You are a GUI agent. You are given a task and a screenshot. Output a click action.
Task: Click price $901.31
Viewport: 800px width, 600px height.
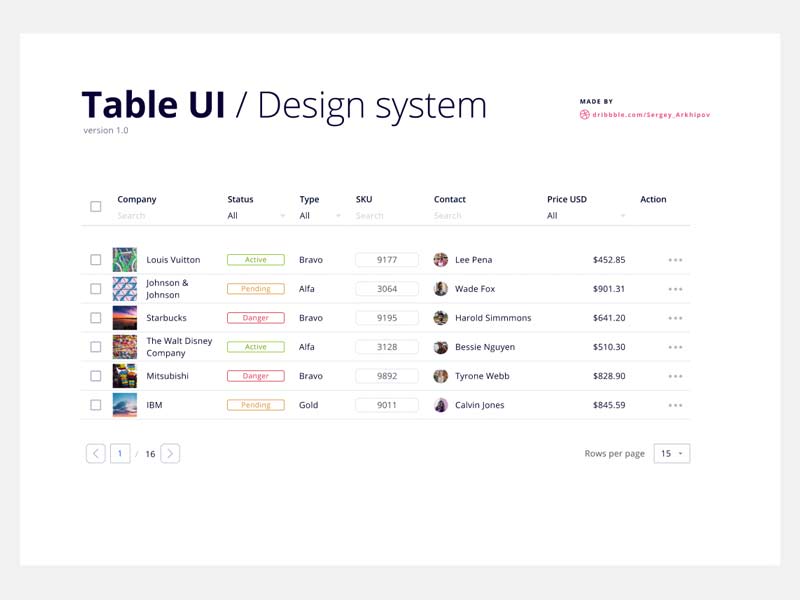[x=609, y=289]
